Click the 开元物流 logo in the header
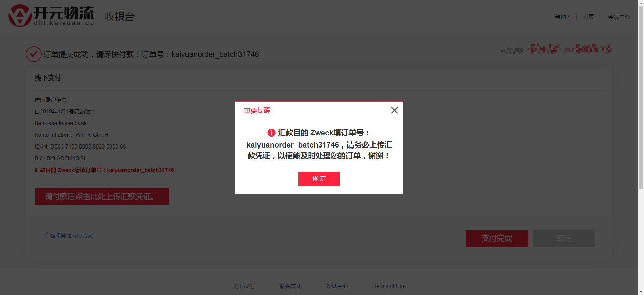This screenshot has width=644, height=295. click(x=51, y=16)
